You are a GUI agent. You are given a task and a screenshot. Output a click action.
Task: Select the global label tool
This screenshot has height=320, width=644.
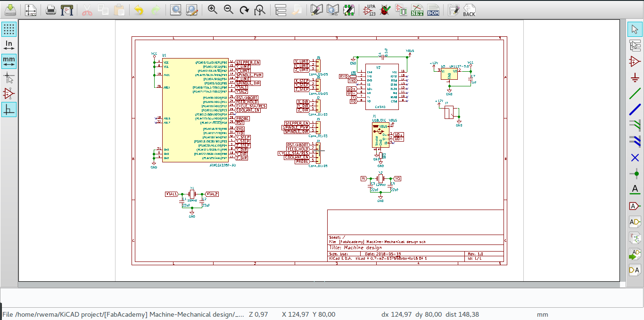click(635, 206)
